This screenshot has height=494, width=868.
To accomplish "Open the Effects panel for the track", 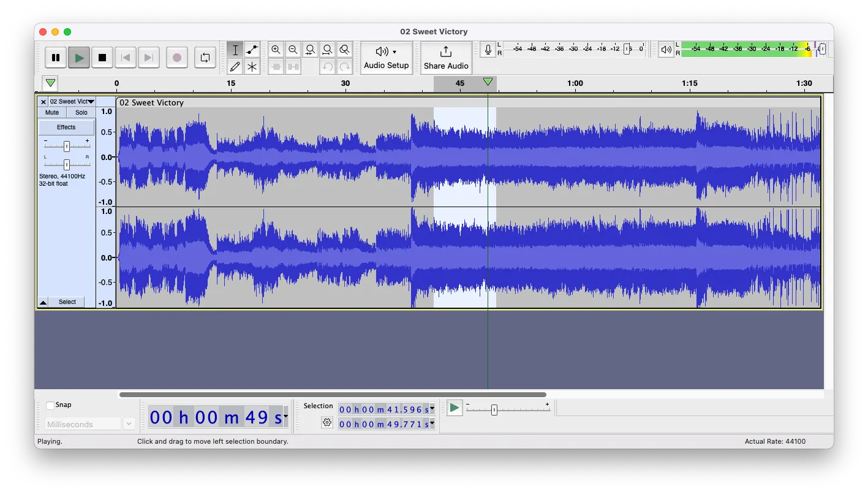I will (x=66, y=127).
